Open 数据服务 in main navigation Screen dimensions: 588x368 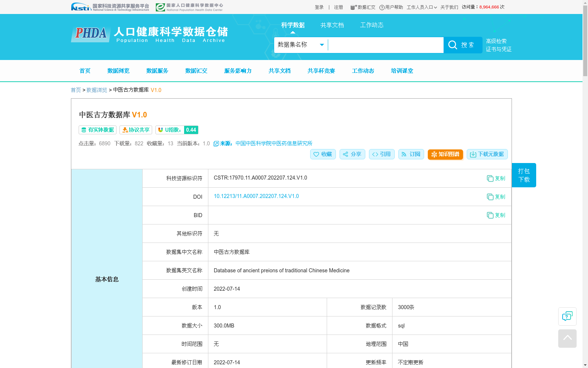[x=157, y=71]
